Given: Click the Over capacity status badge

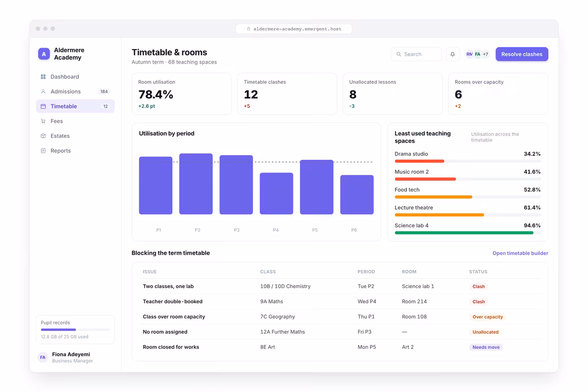Looking at the screenshot, I should [488, 317].
